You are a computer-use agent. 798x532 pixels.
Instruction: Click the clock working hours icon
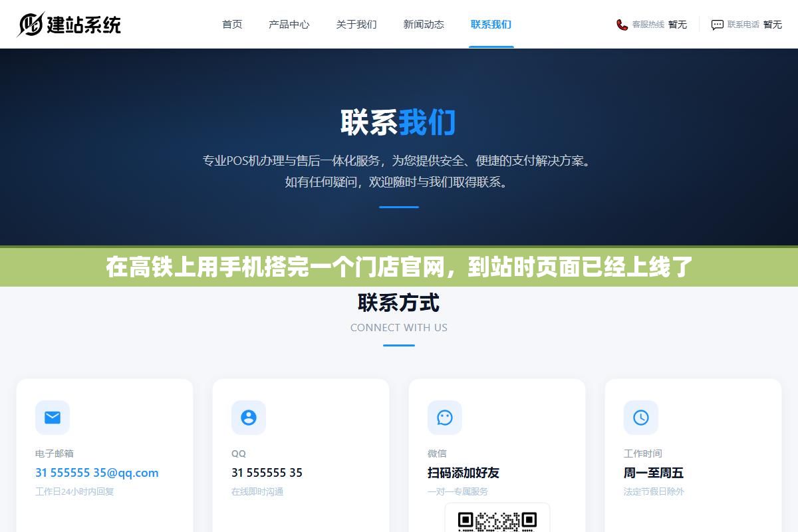641,418
